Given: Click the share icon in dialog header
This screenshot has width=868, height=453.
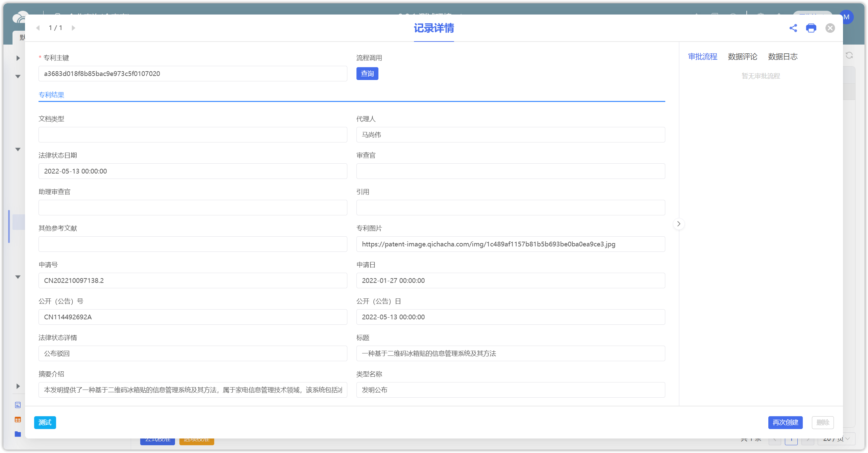Looking at the screenshot, I should click(793, 28).
